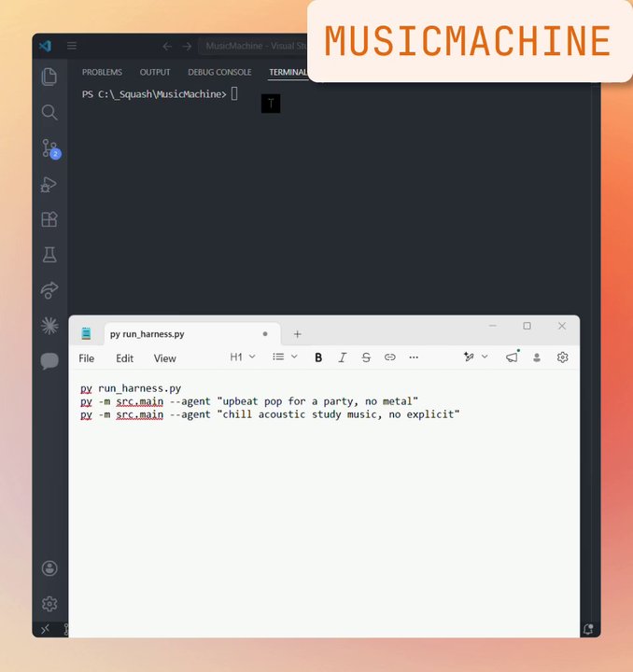Viewport: 633px width, 672px height.
Task: Open the Notepad View menu
Action: (x=164, y=358)
